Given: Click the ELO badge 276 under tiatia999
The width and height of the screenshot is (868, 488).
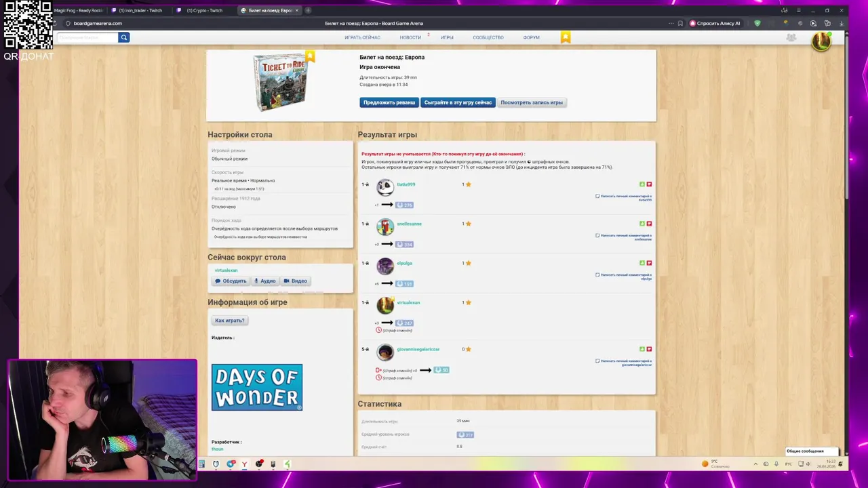Looking at the screenshot, I should pyautogui.click(x=404, y=205).
